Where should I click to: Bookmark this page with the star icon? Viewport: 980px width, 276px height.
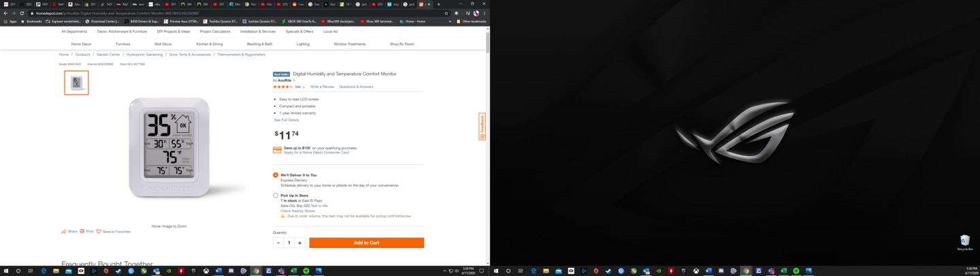(446, 13)
